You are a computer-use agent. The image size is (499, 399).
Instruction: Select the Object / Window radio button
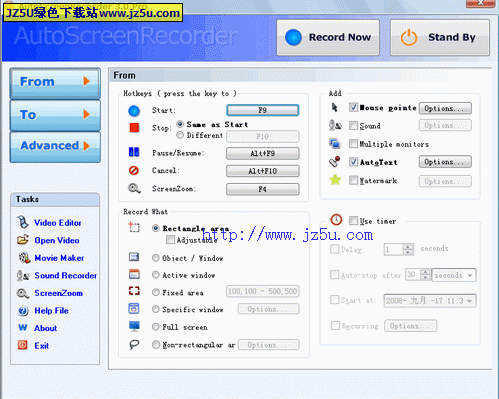tap(156, 258)
